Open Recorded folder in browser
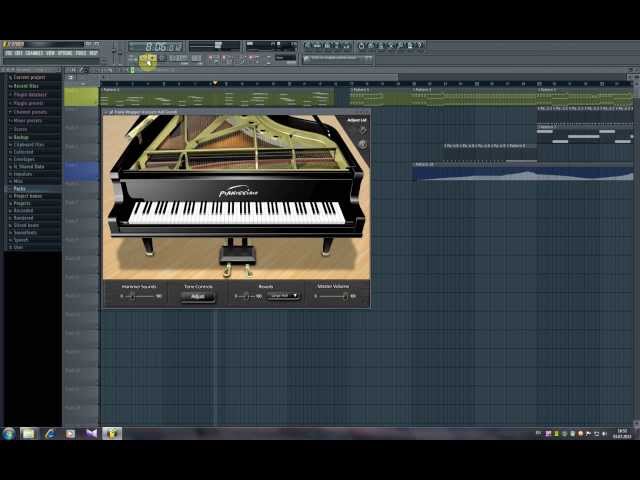The width and height of the screenshot is (640, 480). [x=23, y=211]
